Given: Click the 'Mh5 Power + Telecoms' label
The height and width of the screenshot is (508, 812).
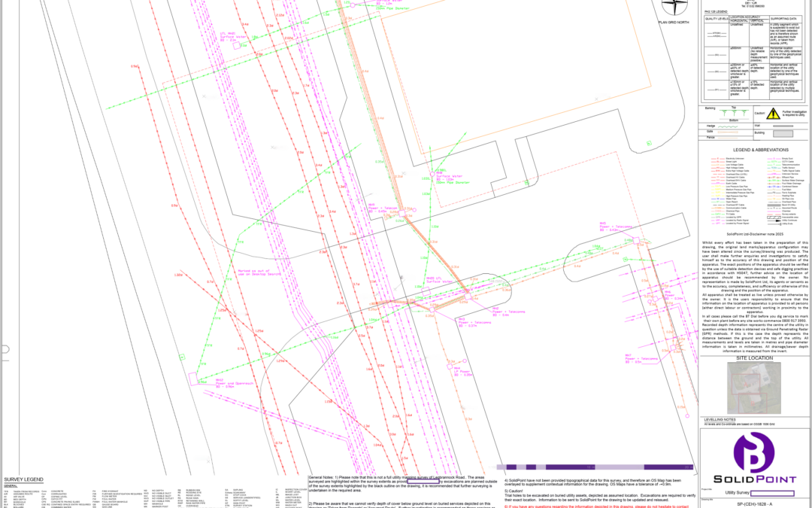Looking at the screenshot, I should 617,227.
